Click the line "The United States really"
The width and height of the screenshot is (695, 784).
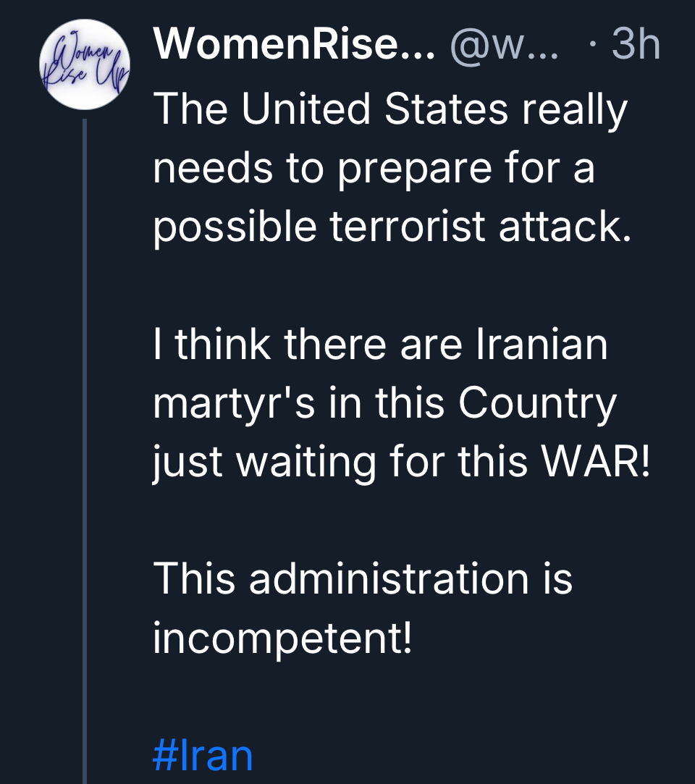(390, 109)
